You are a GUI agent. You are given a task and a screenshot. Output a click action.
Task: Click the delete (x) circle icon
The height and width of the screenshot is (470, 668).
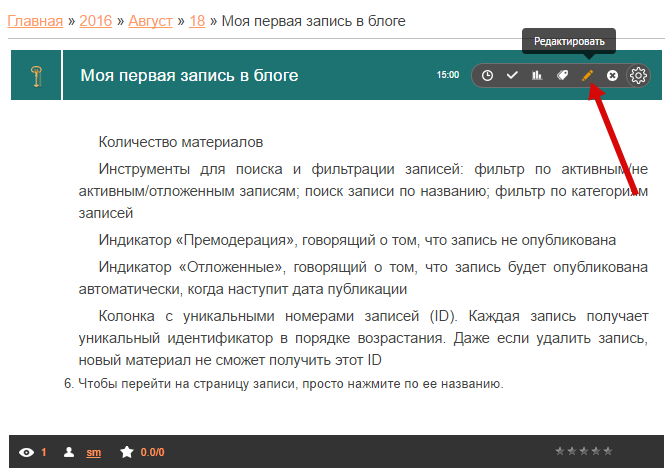[612, 75]
